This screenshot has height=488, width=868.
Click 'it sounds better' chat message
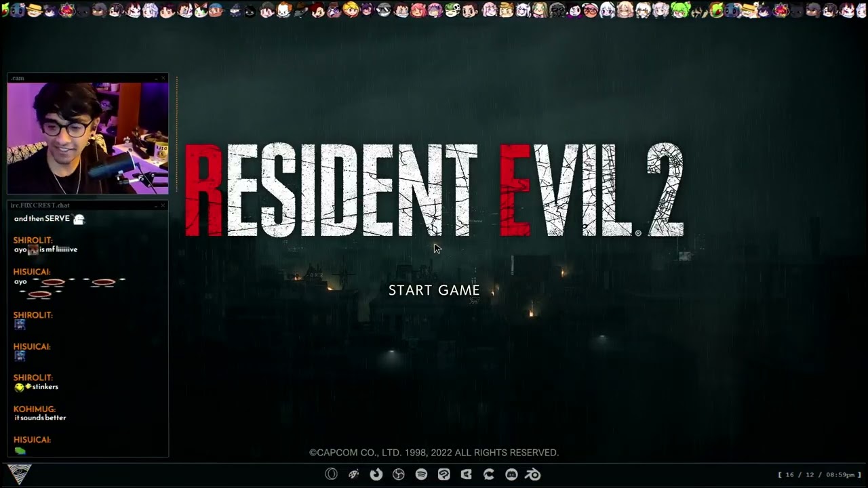[x=40, y=418]
